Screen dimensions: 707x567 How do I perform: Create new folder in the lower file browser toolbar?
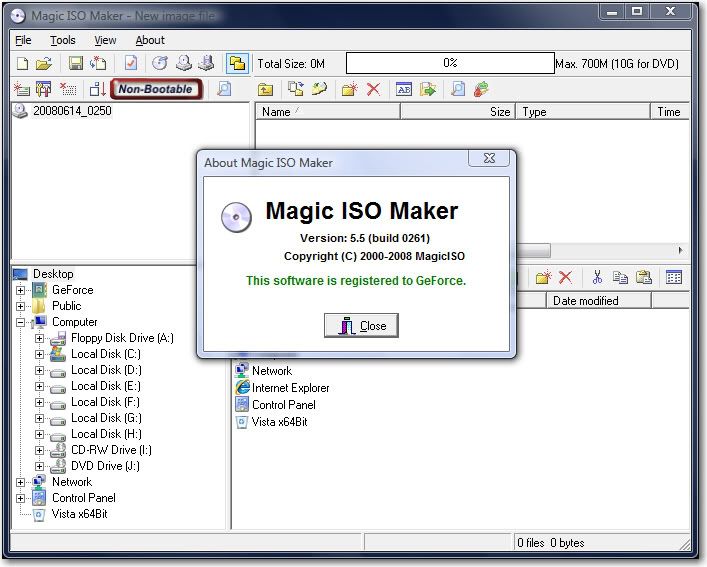pos(544,277)
